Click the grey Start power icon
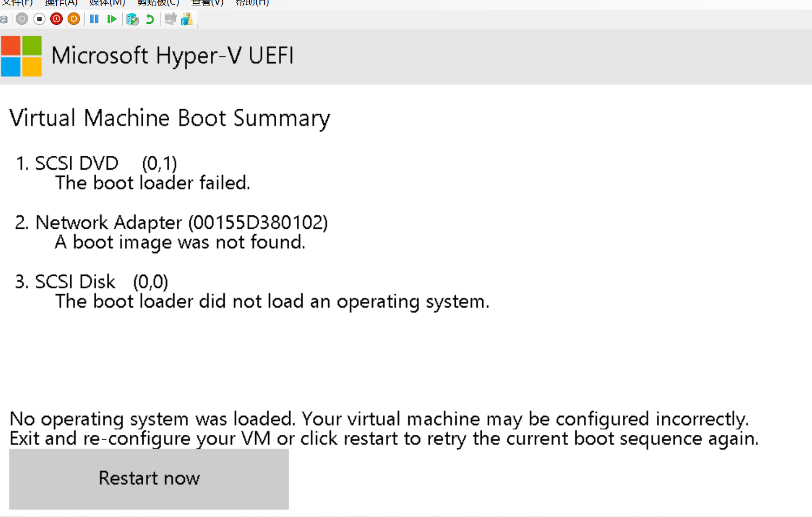 tap(22, 19)
